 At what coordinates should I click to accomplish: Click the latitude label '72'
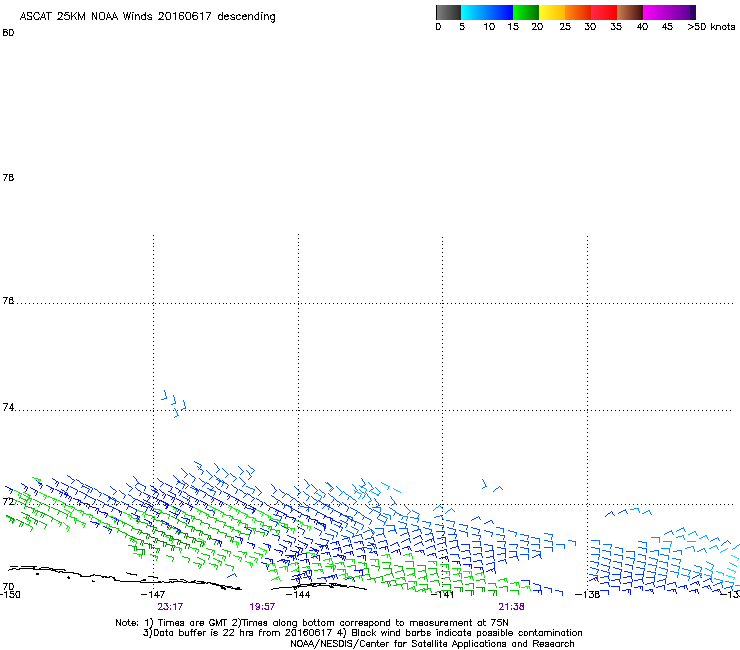point(8,501)
